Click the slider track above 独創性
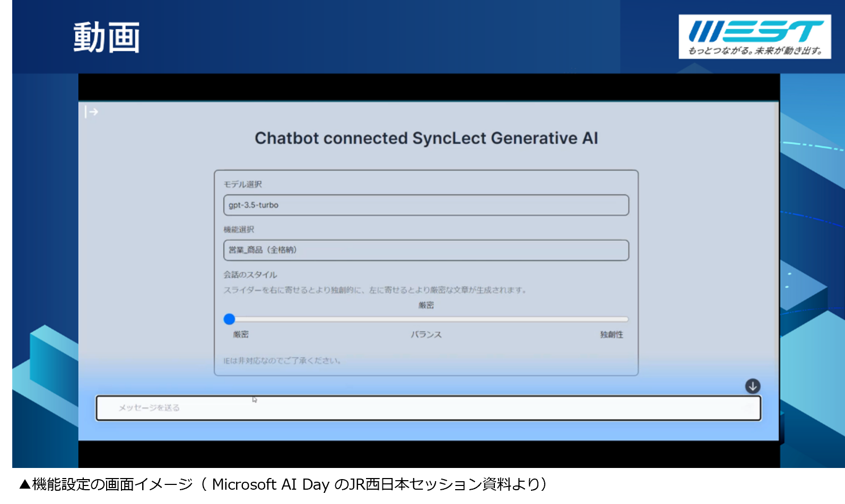 click(x=612, y=319)
